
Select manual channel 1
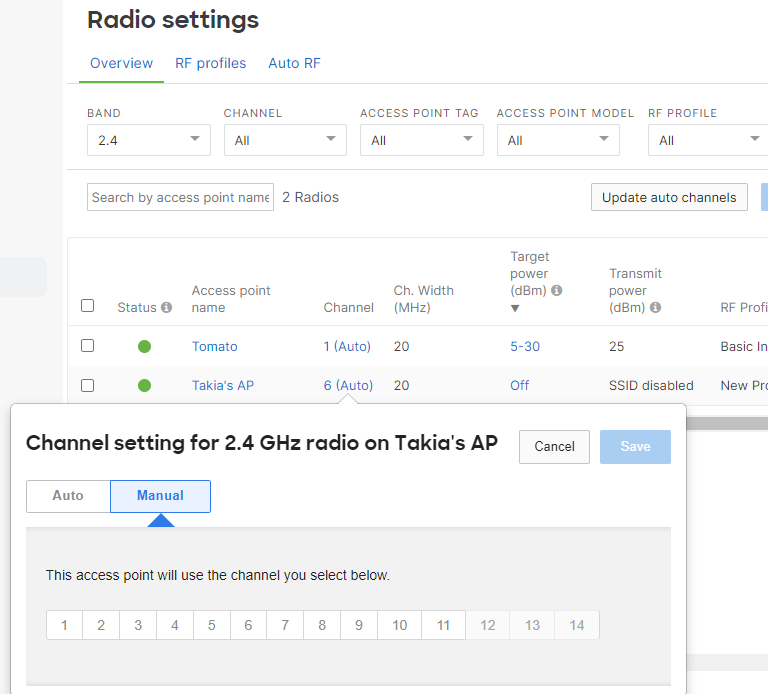(64, 625)
